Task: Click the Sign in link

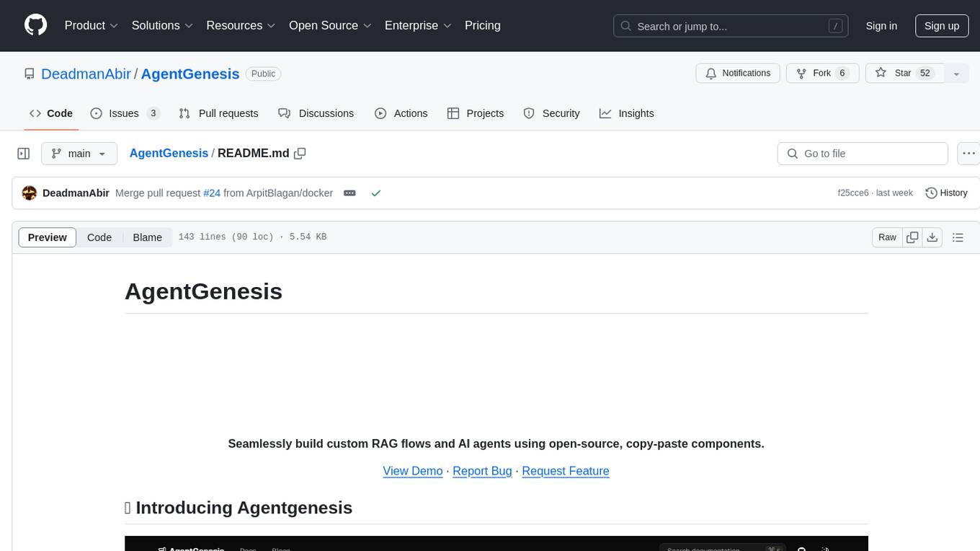Action: pyautogui.click(x=881, y=26)
